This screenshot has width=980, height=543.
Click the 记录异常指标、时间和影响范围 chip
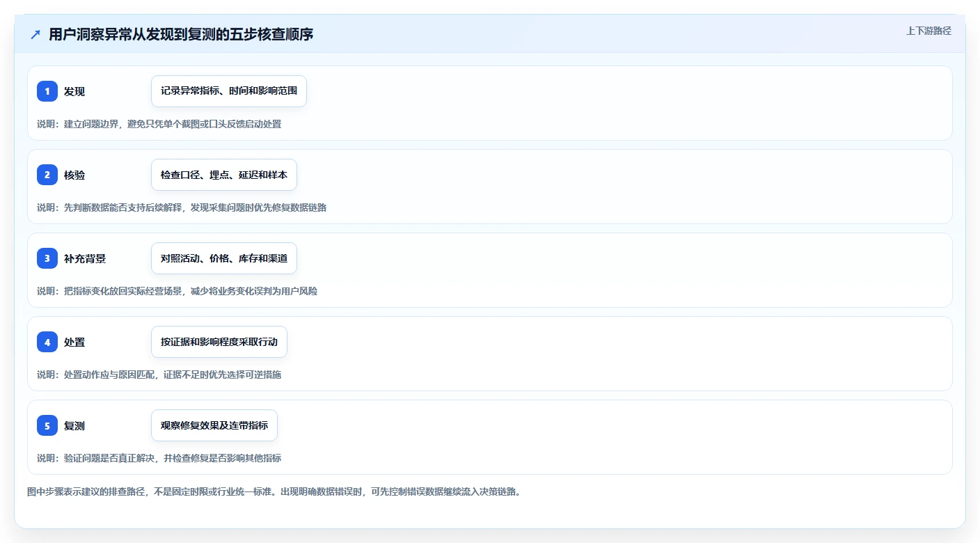tap(229, 91)
